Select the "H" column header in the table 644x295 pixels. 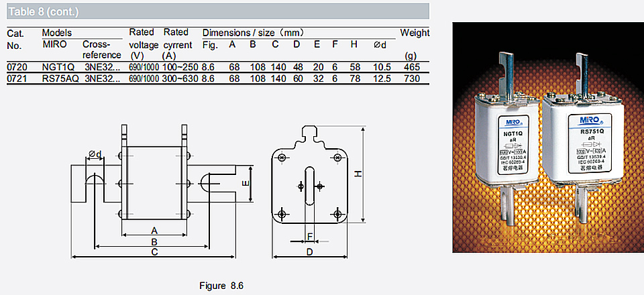point(354,44)
